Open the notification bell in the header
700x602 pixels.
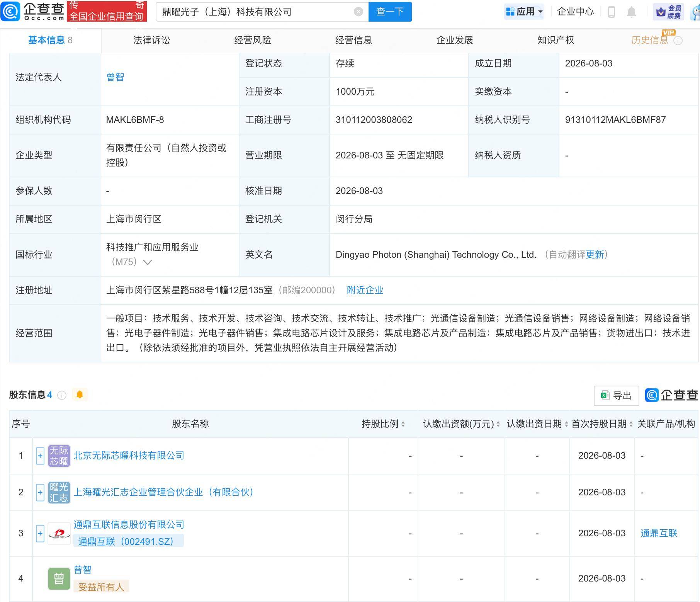632,12
